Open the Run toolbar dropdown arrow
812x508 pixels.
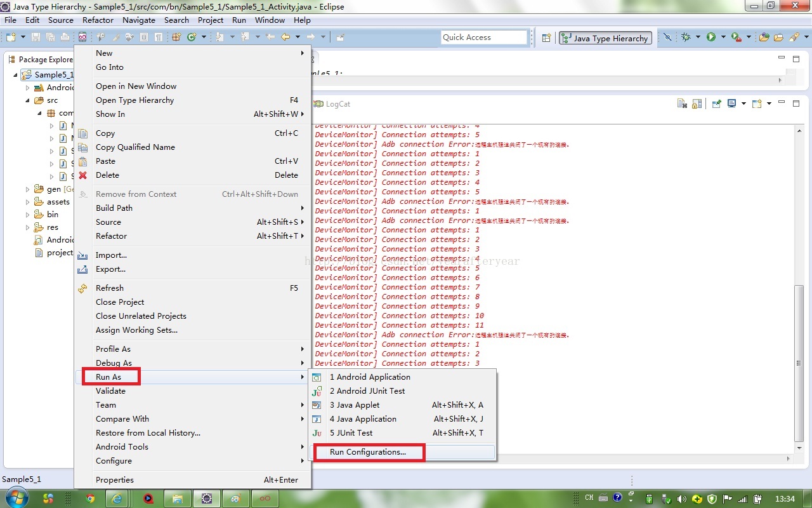point(723,37)
